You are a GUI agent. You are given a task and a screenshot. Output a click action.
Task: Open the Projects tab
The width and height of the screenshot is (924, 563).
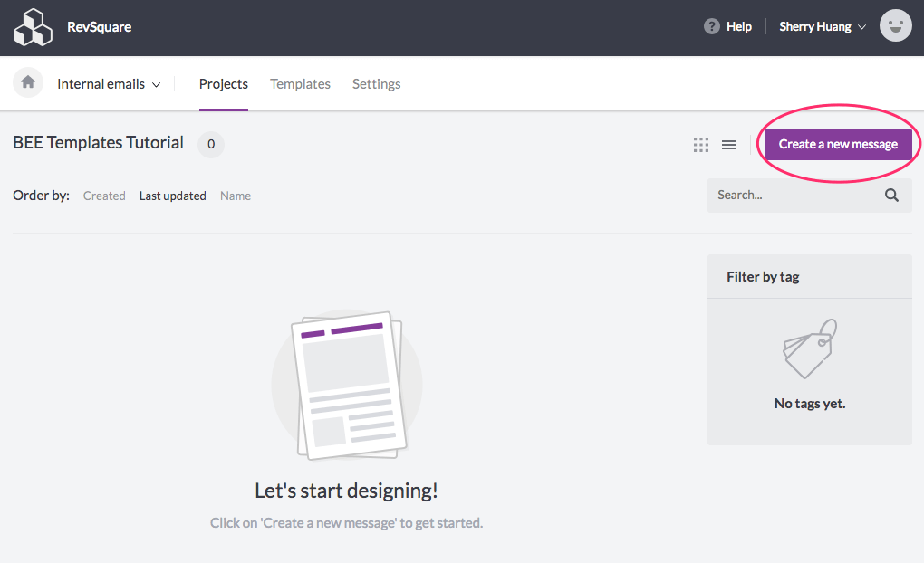point(224,84)
